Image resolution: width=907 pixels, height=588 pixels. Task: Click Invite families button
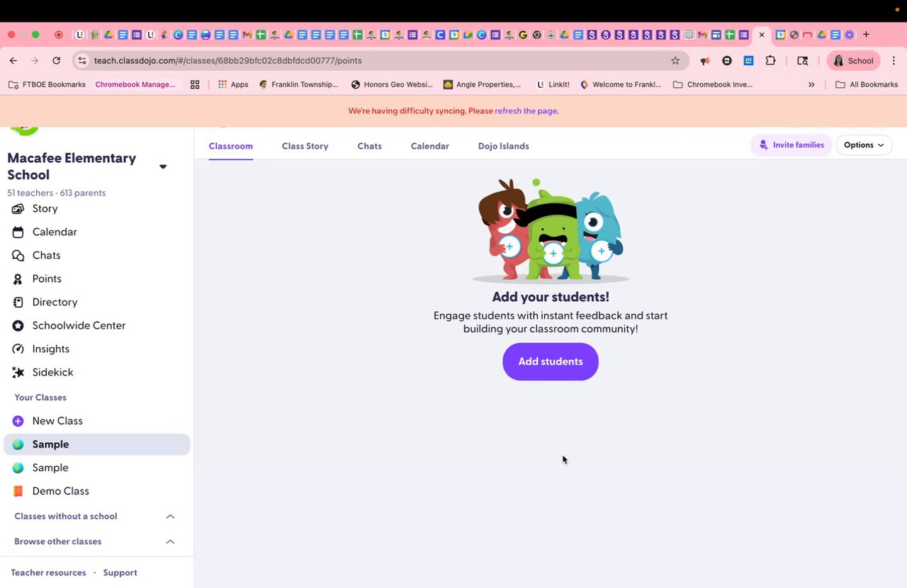point(791,145)
